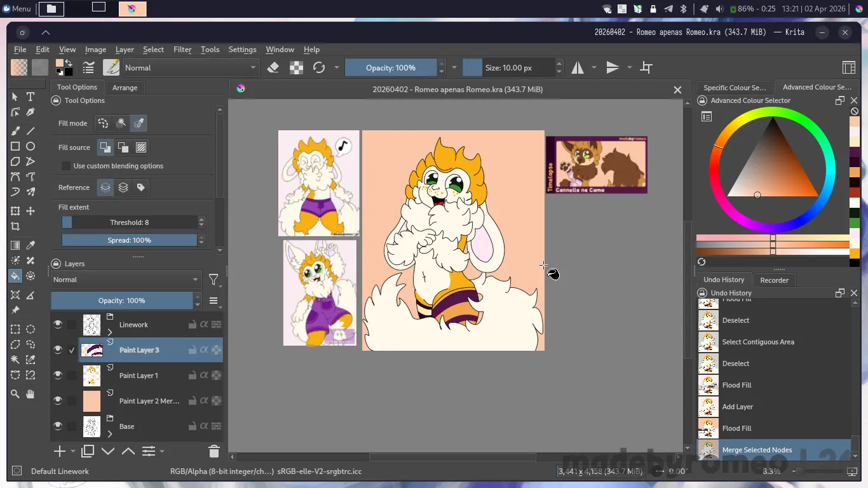Image resolution: width=868 pixels, height=488 pixels.
Task: Enable Use custom blending options checkbox
Action: [x=66, y=166]
